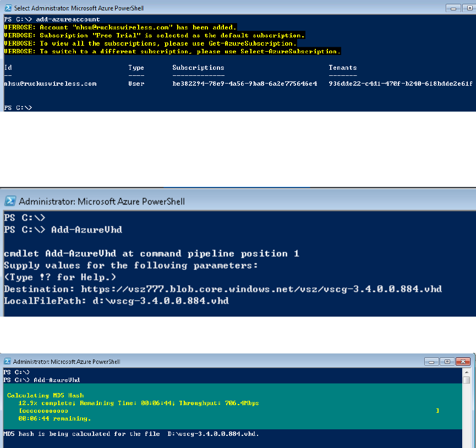Click the Tenants column header
The image size is (476, 448).
(x=343, y=68)
